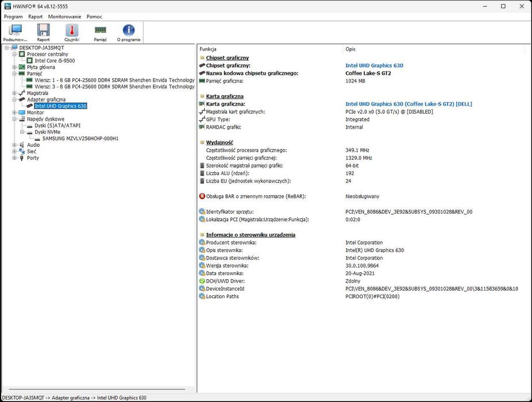This screenshot has width=532, height=402.
Task: Click the Location Paths row icon
Action: click(202, 296)
